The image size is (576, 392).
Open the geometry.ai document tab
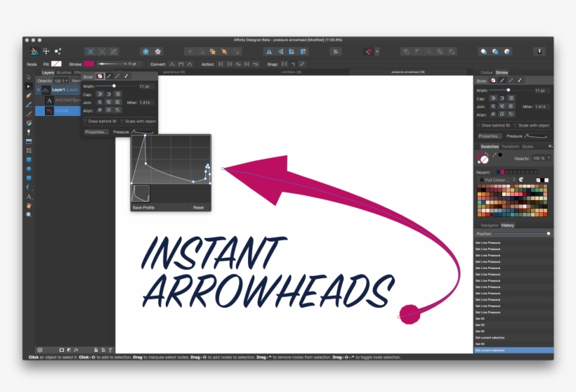174,72
